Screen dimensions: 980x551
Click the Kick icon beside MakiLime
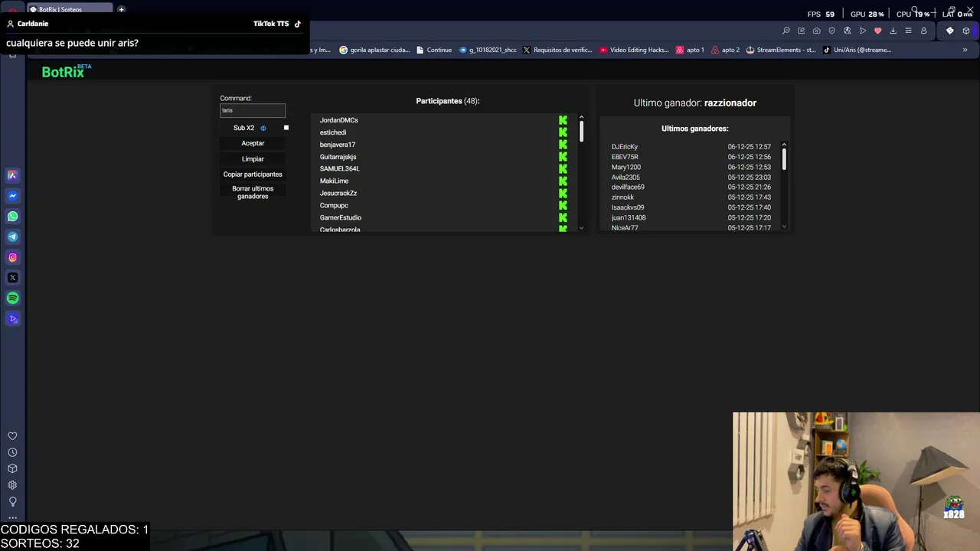563,181
